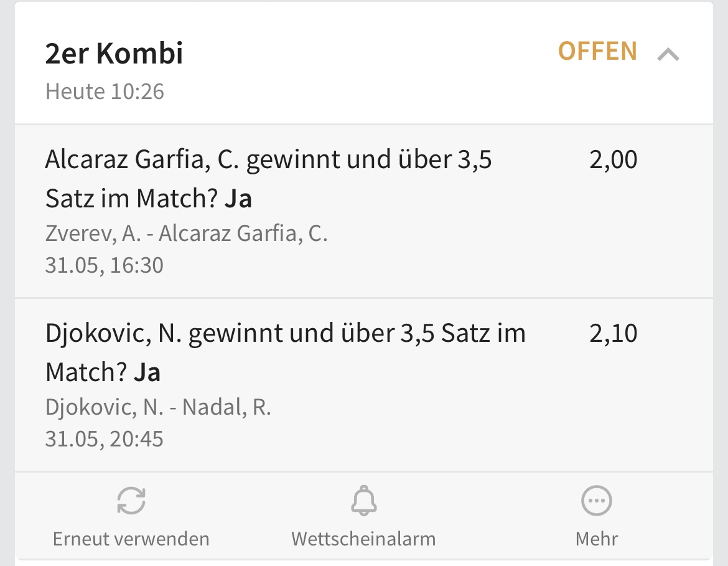Click the 31.05, 16:30 match time
This screenshot has height=566, width=728.
[x=104, y=265]
